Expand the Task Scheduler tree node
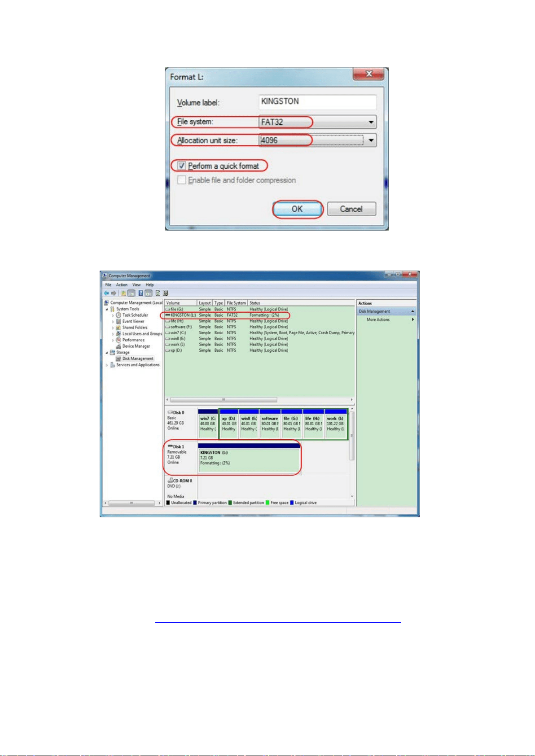535x756 pixels. coord(113,315)
